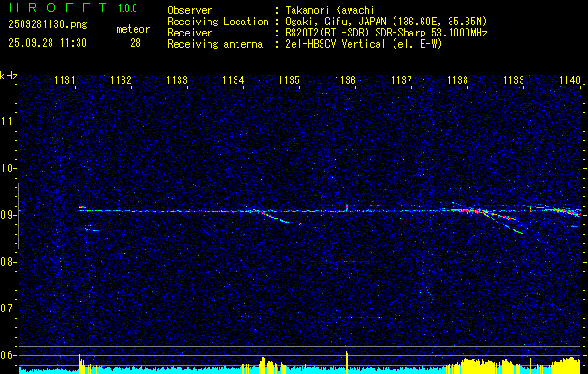This screenshot has width=588, height=374.
Task: Click the 1.1 kHz frequency label
Action: (8, 122)
